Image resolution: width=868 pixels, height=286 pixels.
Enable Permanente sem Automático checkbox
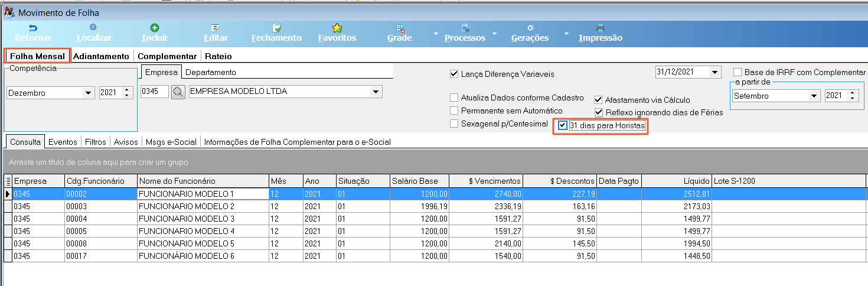coord(454,110)
